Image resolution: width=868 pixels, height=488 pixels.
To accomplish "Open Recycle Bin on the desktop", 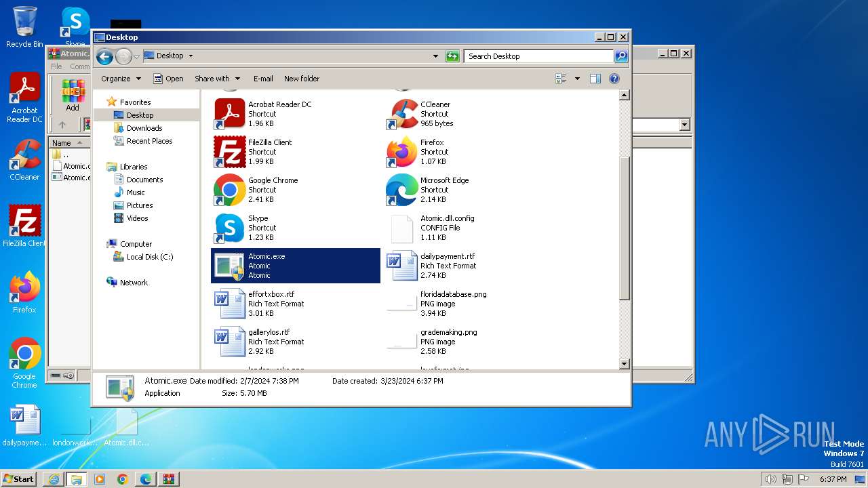I will [x=24, y=27].
